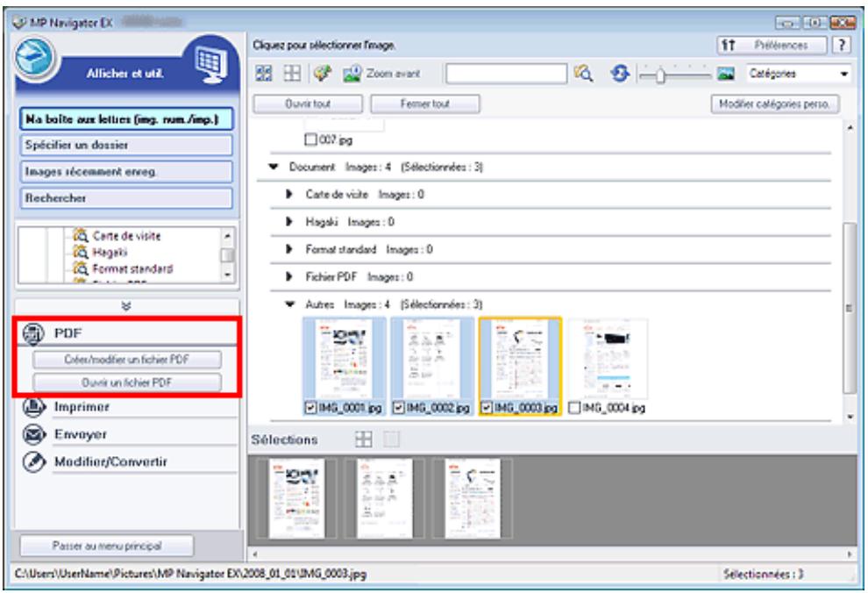Select the IMG_0004.jpg thumbnail
This screenshot has height=593, width=868.
pyautogui.click(x=608, y=358)
